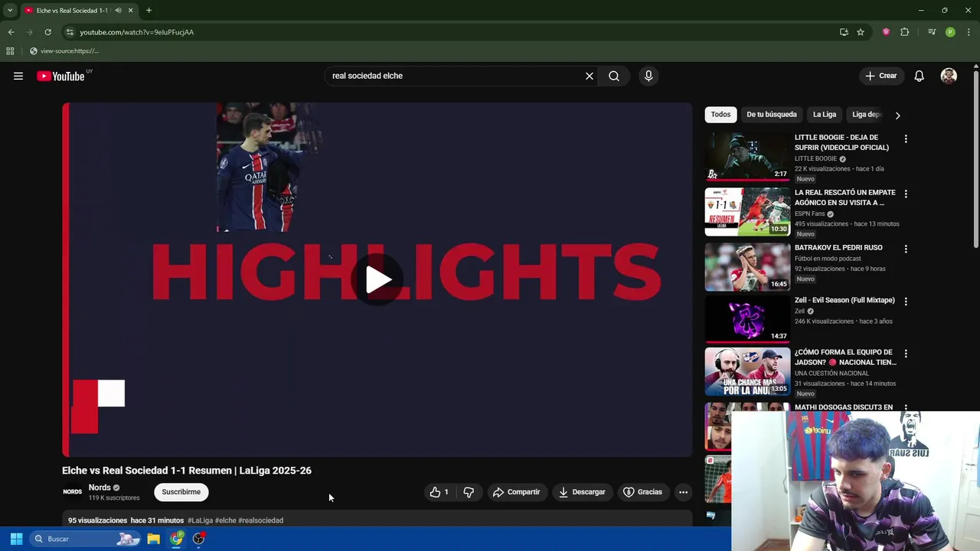
Task: Go back with the browser back arrow
Action: point(11,32)
